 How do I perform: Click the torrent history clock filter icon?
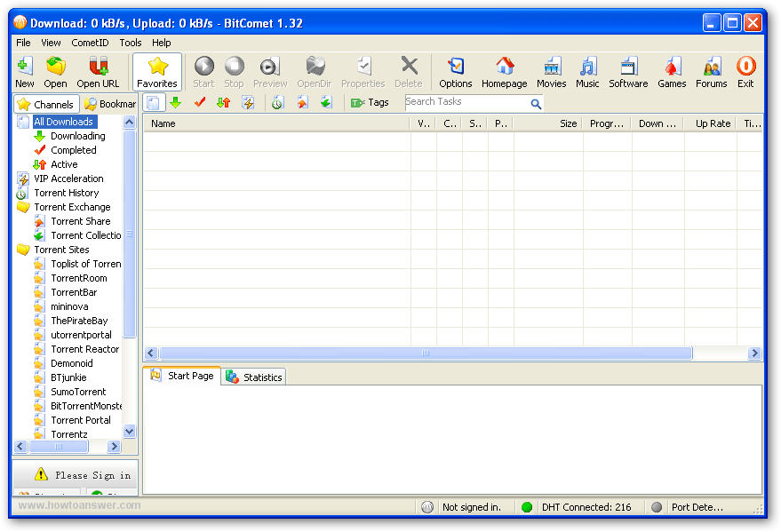point(277,102)
